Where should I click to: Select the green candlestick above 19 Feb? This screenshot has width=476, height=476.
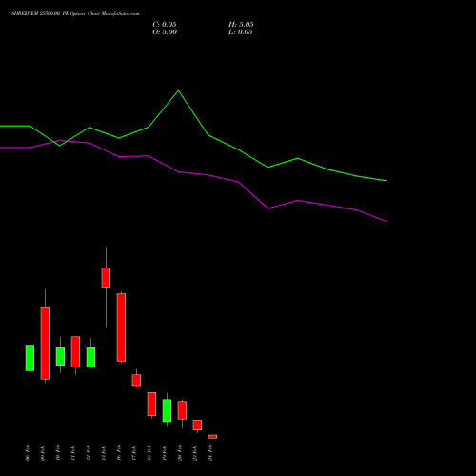(x=167, y=410)
